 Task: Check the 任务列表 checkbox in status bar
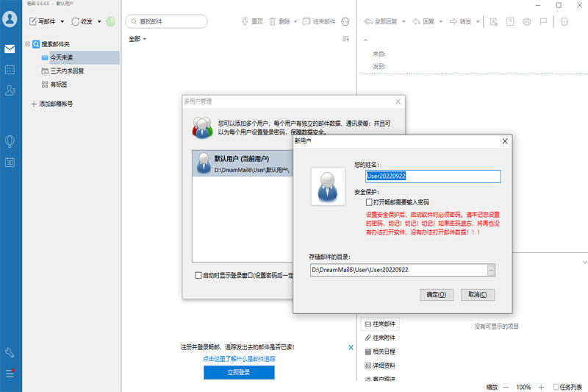pos(556,387)
